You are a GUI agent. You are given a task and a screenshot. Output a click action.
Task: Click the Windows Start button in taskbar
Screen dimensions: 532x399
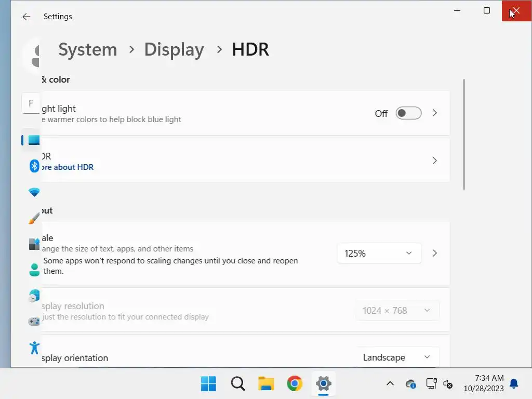pos(208,384)
